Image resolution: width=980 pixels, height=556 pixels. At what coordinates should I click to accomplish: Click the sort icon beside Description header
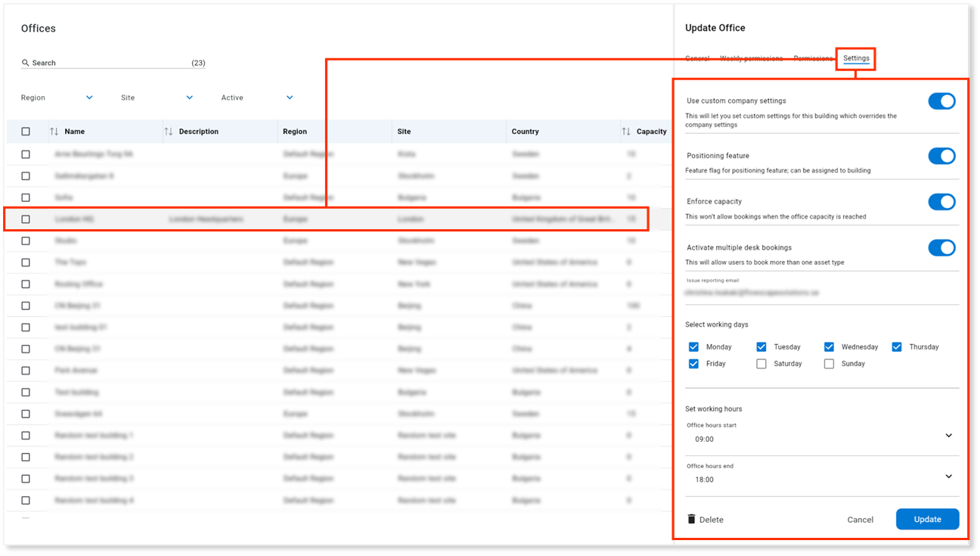click(x=168, y=131)
